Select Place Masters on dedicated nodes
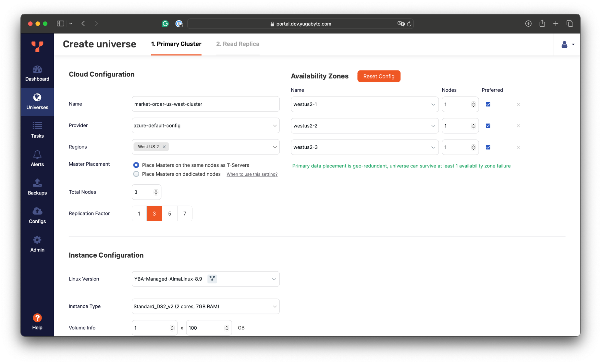The width and height of the screenshot is (601, 364). [x=136, y=174]
